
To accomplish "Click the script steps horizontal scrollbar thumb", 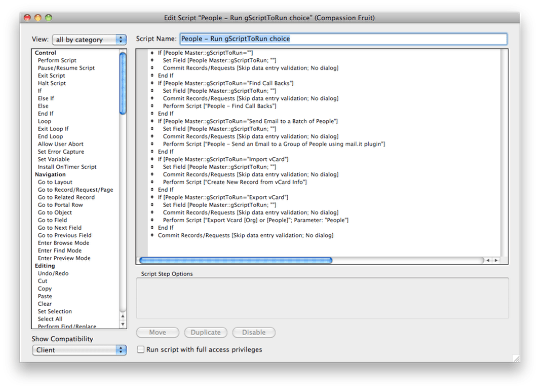I will [236, 260].
